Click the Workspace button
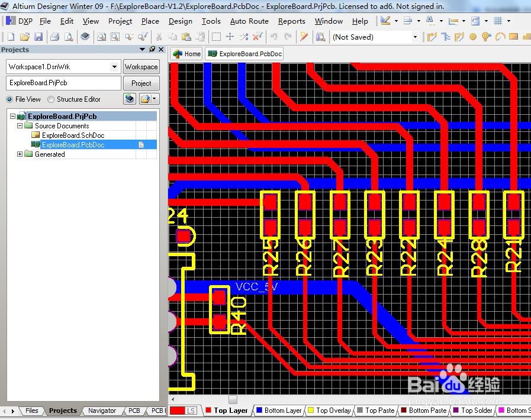Viewport: 531px width, 420px height. pos(141,67)
